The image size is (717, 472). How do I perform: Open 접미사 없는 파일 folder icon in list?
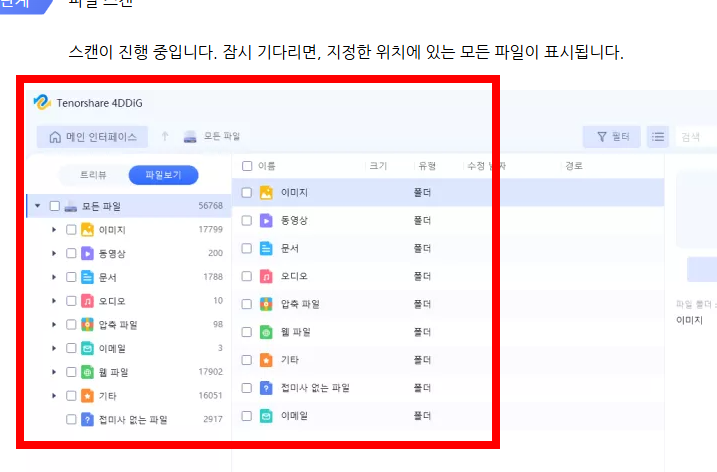point(266,388)
